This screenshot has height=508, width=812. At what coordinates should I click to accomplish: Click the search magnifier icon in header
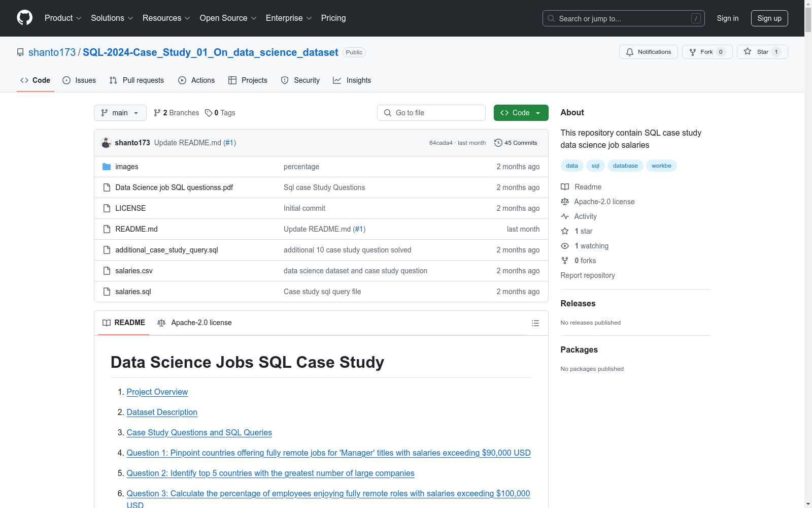[551, 18]
